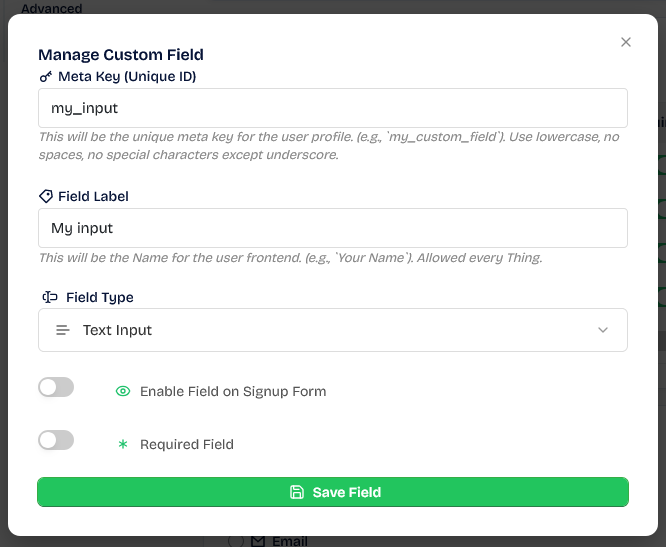This screenshot has height=547, width=666.
Task: Click the Required Field label text
Action: tap(186, 444)
